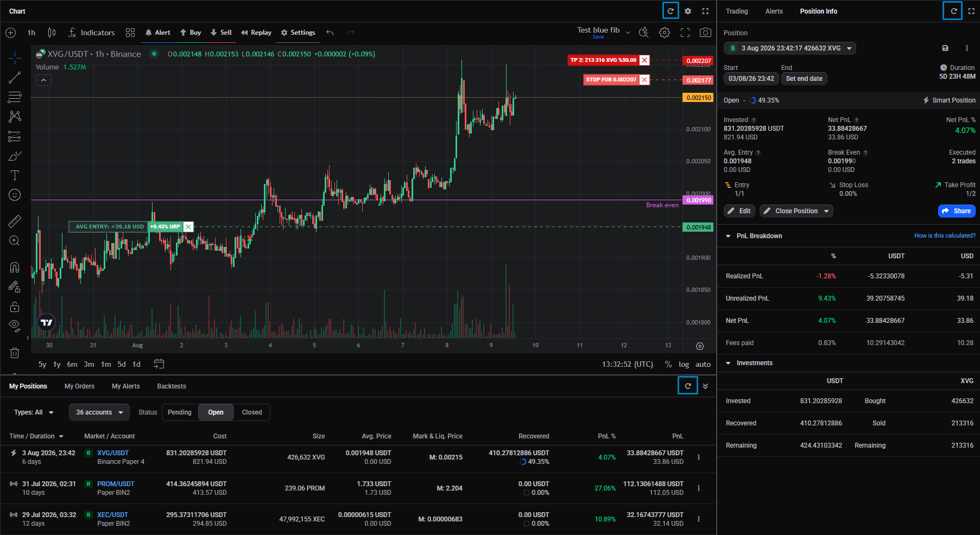
Task: Expand the position selector dropdown
Action: tap(790, 48)
